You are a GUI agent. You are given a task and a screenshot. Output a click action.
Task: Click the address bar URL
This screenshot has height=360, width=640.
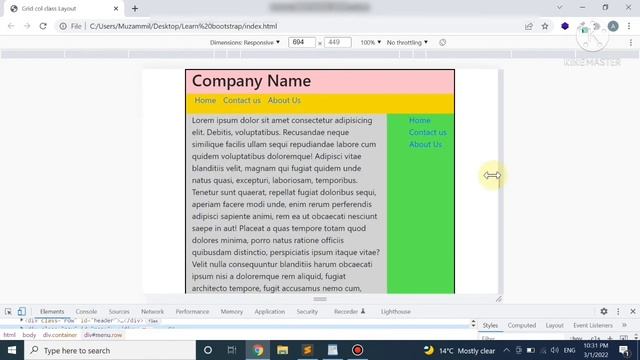(183, 26)
